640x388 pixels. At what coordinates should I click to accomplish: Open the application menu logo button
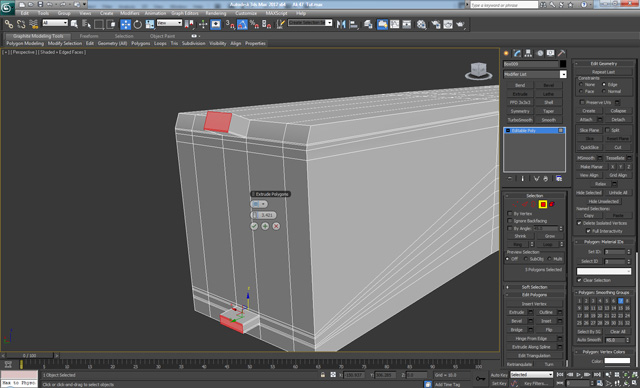point(7,8)
